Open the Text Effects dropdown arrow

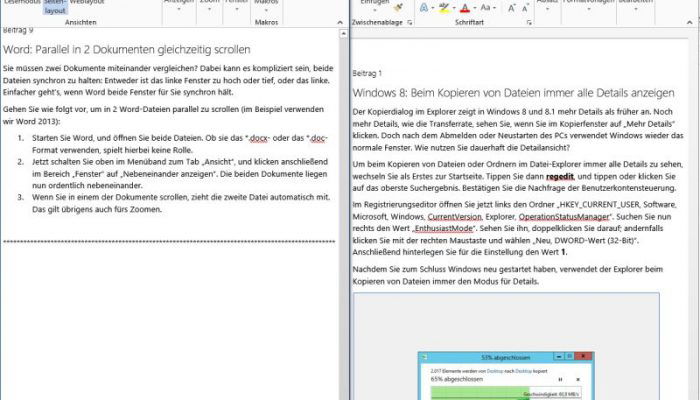(x=433, y=8)
